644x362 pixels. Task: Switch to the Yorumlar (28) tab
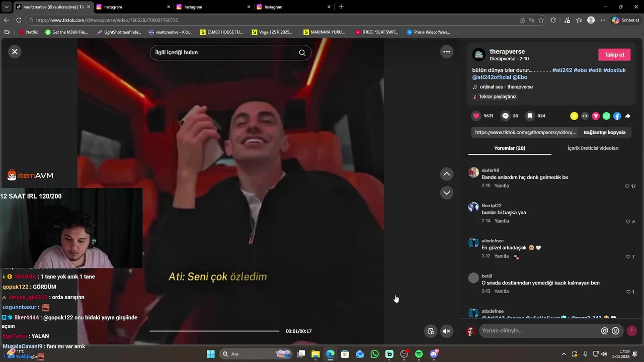(x=509, y=148)
